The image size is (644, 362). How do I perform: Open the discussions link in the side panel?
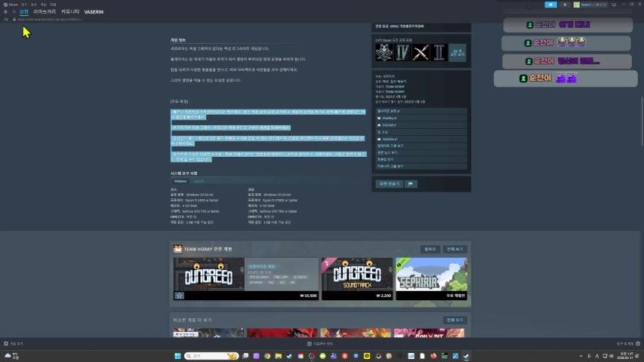pyautogui.click(x=421, y=159)
